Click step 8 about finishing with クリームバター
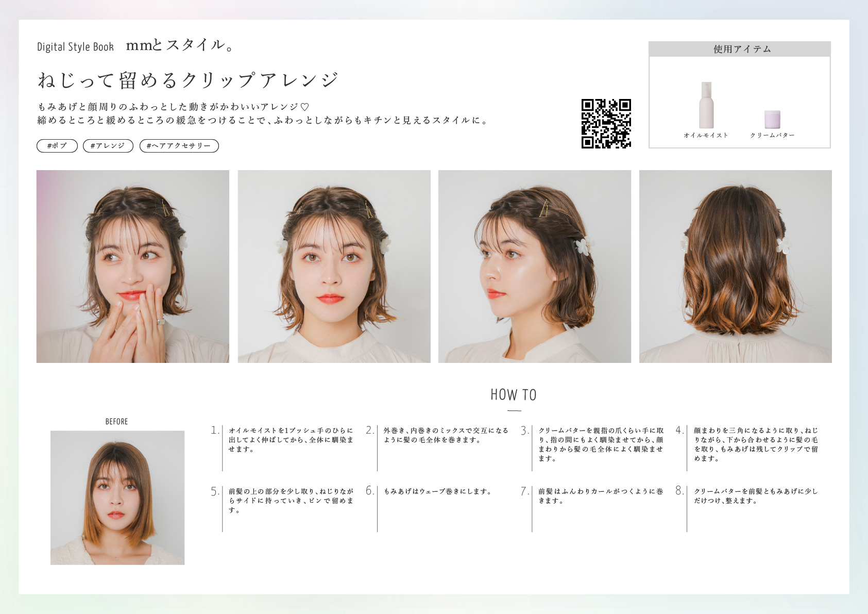The width and height of the screenshot is (868, 614). click(755, 496)
